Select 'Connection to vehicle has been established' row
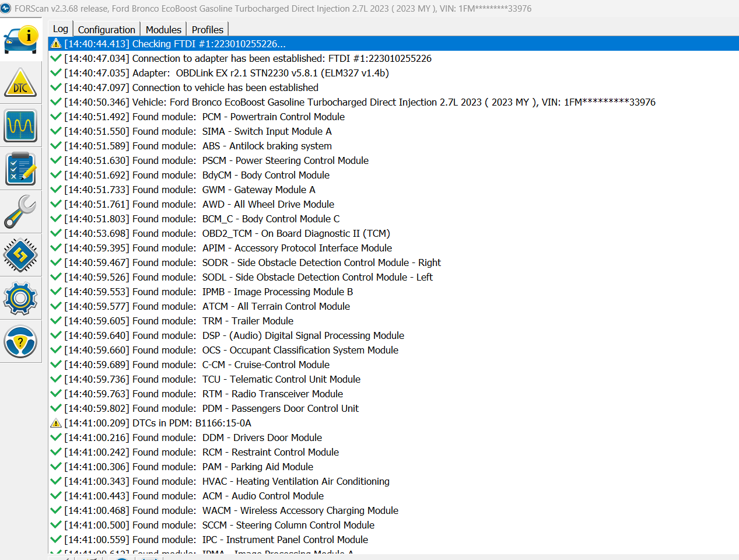The image size is (739, 560). pos(393,87)
